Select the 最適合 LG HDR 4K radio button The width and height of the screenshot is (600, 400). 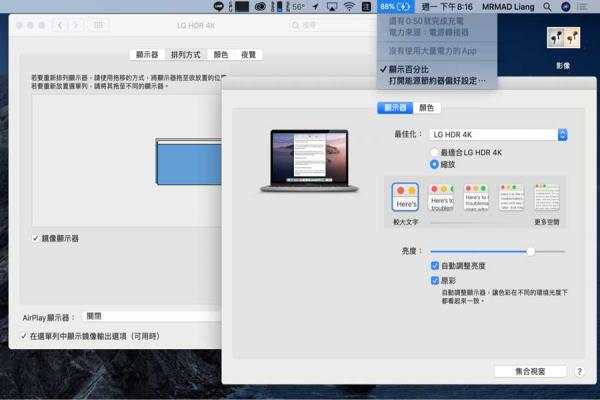pyautogui.click(x=434, y=152)
